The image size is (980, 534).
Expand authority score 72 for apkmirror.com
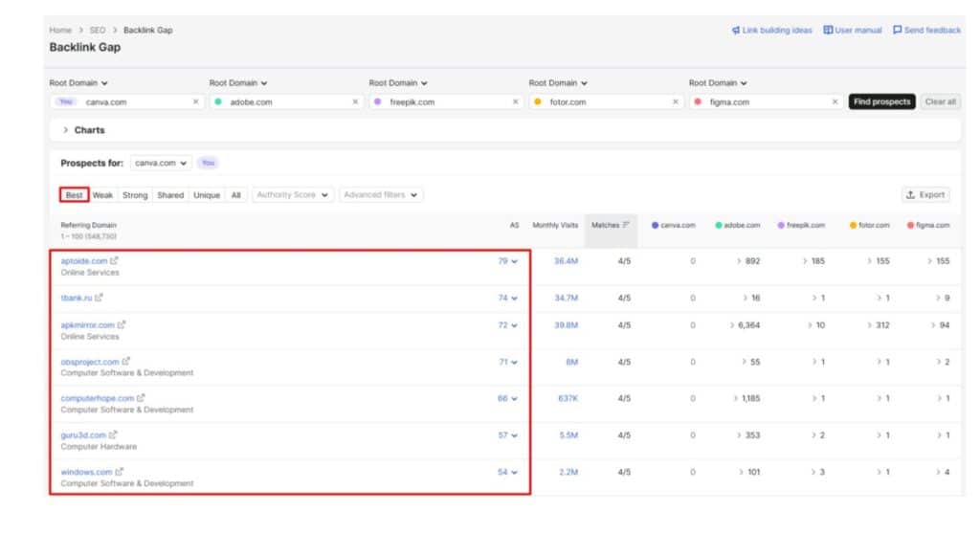click(x=507, y=325)
